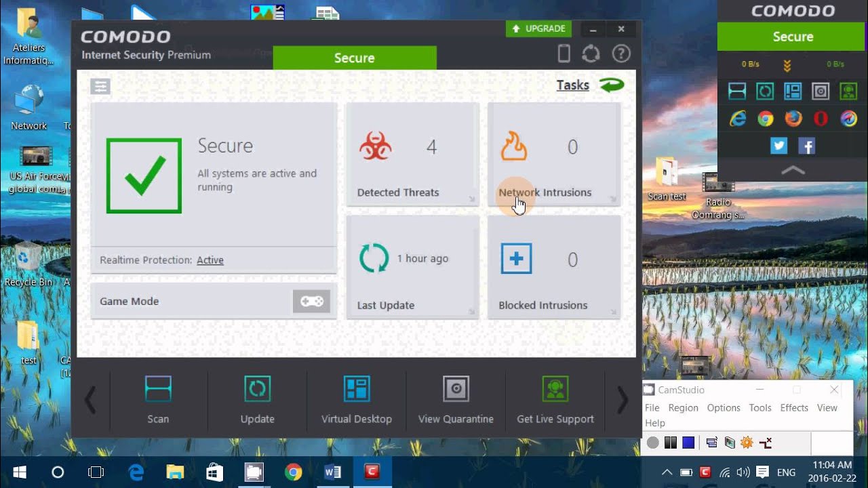Viewport: 868px width, 488px height.
Task: Click the virtual desktop icon in Comodo widget
Action: (793, 91)
